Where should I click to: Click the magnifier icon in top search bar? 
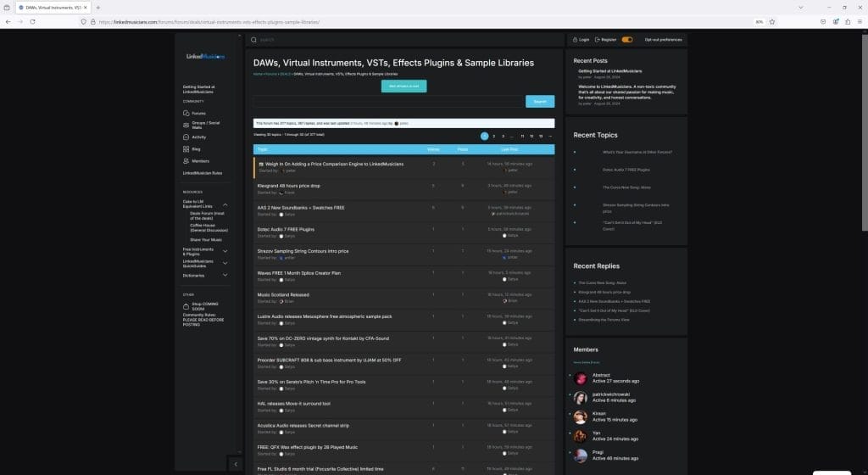point(253,40)
